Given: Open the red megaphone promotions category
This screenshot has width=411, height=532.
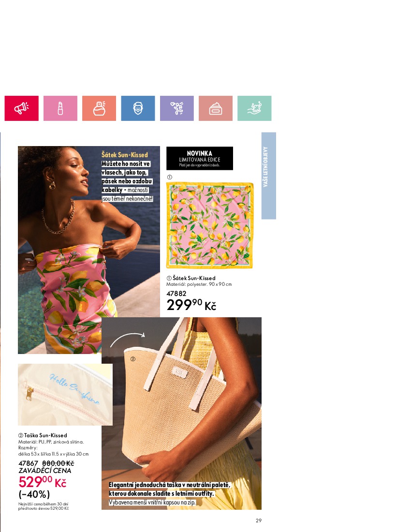Looking at the screenshot, I should 21,108.
